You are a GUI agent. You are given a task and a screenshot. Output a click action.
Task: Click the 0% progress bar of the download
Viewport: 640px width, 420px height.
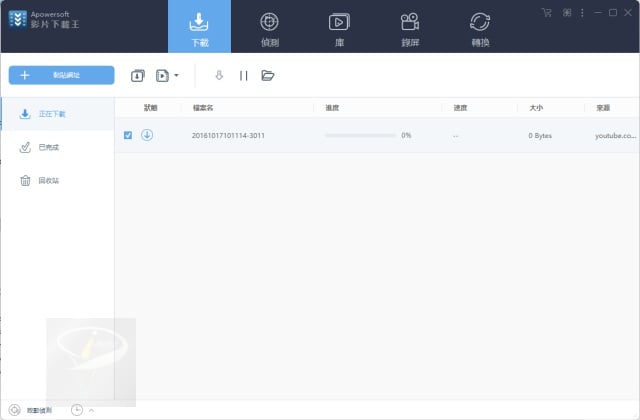pyautogui.click(x=360, y=135)
